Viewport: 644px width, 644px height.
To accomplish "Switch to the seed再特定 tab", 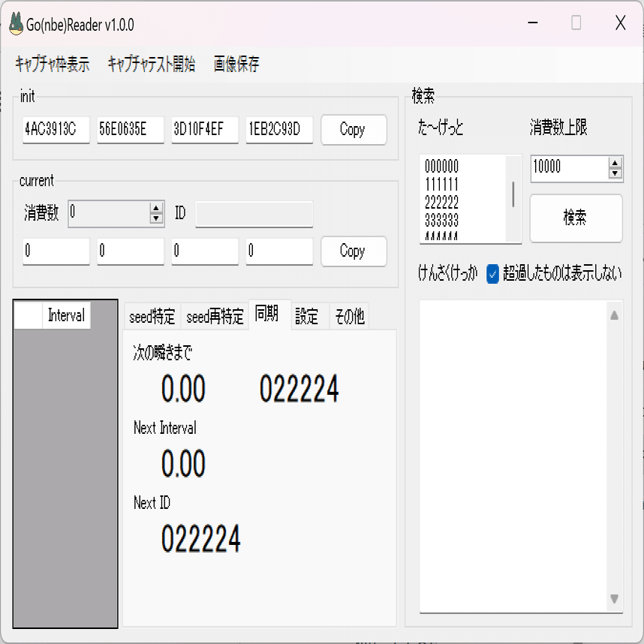I will click(x=216, y=316).
